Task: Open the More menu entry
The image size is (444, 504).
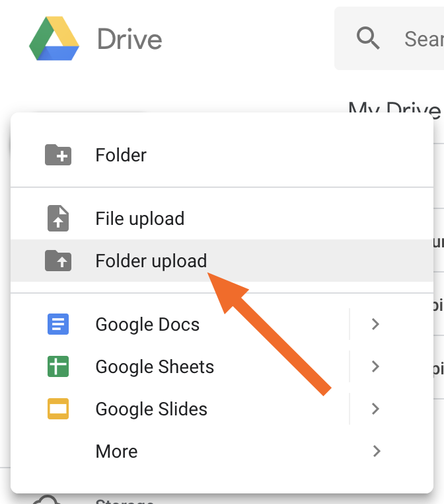Action: click(x=222, y=451)
